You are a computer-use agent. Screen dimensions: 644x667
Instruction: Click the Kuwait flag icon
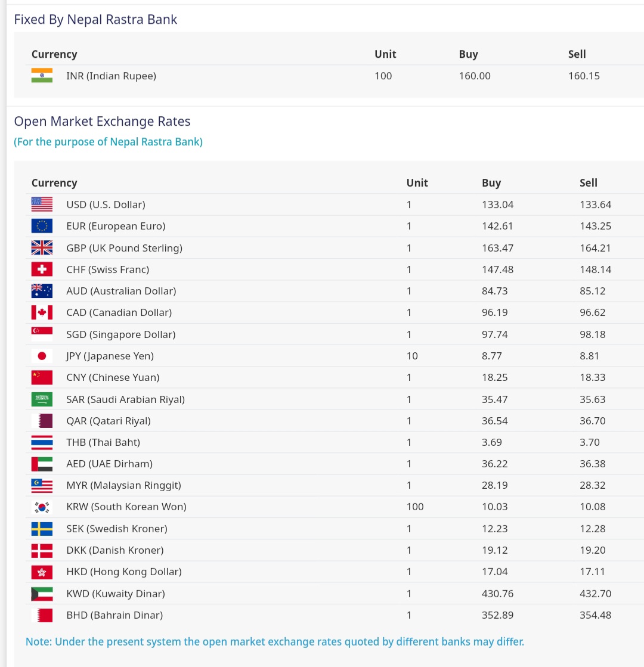tap(42, 594)
